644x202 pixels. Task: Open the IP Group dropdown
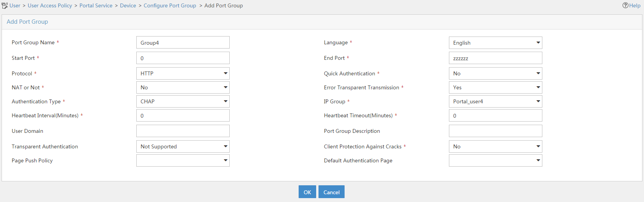(495, 101)
